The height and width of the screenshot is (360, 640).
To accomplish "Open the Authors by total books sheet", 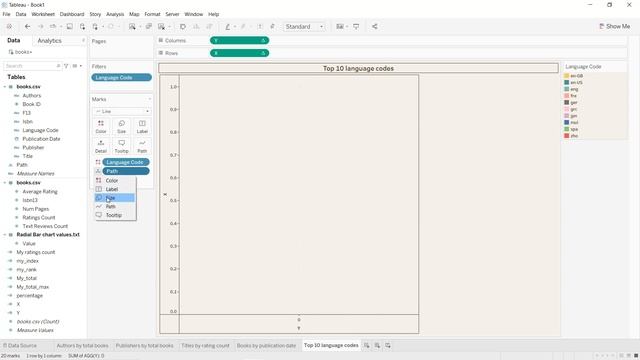I will [82, 345].
